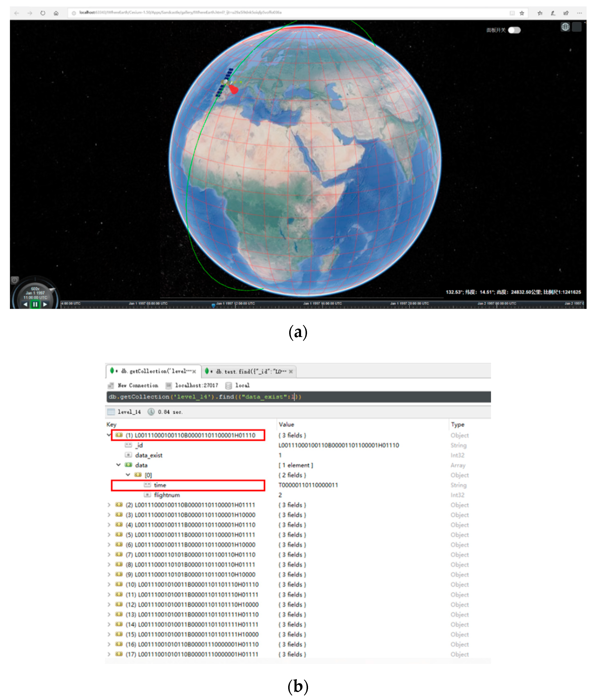Expand document (6) in the results
The height and width of the screenshot is (700, 596).
(x=109, y=545)
